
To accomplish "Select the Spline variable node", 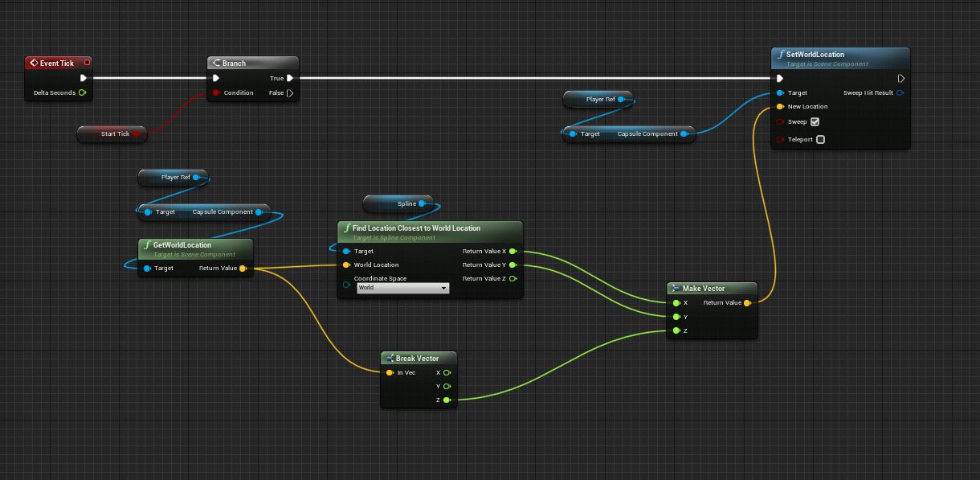I will coord(396,203).
